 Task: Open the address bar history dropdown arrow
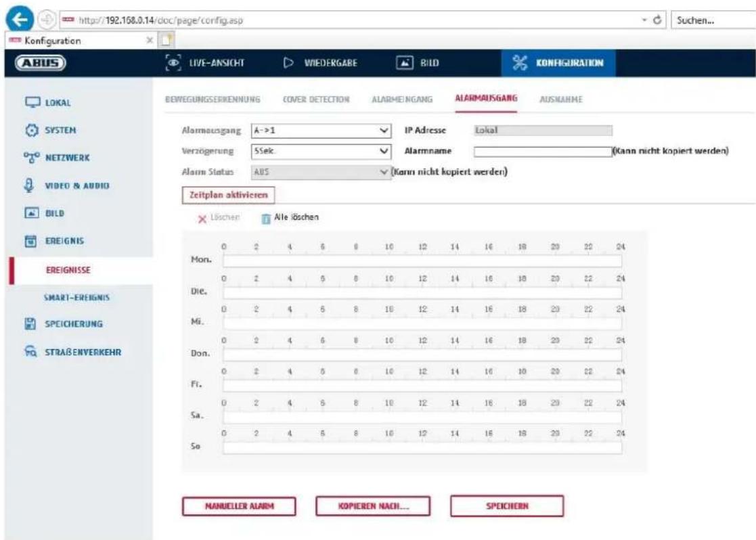tap(644, 20)
